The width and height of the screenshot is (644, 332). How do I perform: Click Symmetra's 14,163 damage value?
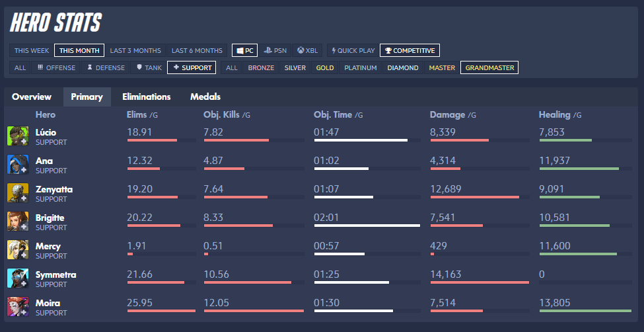point(446,274)
